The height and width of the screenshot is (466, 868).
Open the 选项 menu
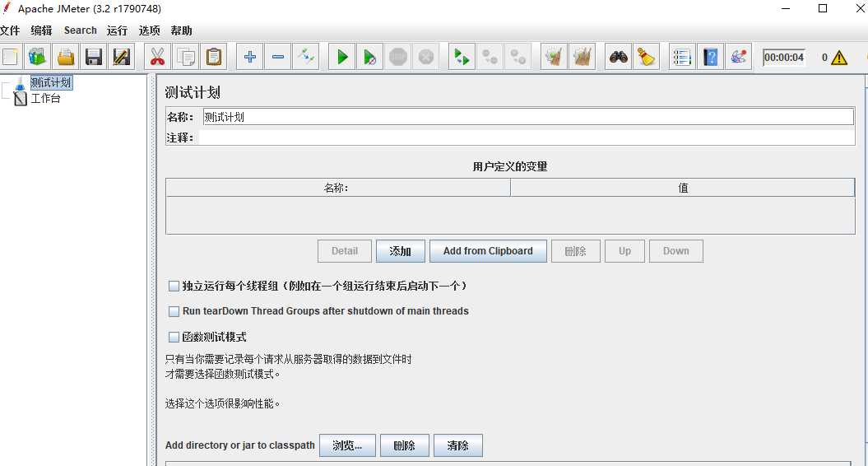(x=150, y=30)
